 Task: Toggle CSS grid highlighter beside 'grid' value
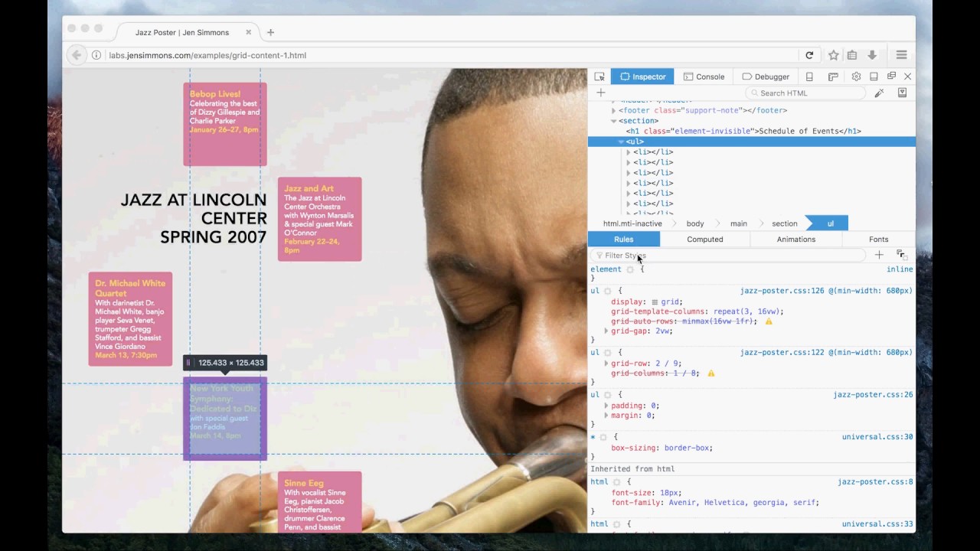click(655, 302)
